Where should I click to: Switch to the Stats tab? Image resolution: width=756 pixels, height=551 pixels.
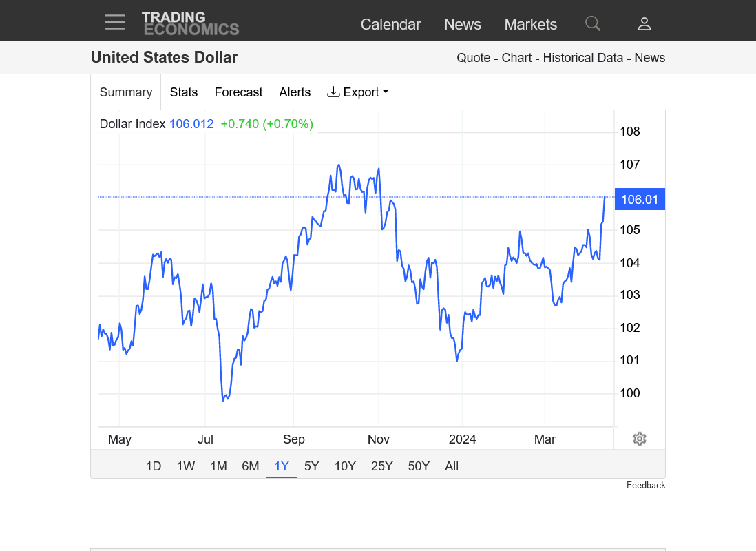[x=184, y=92]
